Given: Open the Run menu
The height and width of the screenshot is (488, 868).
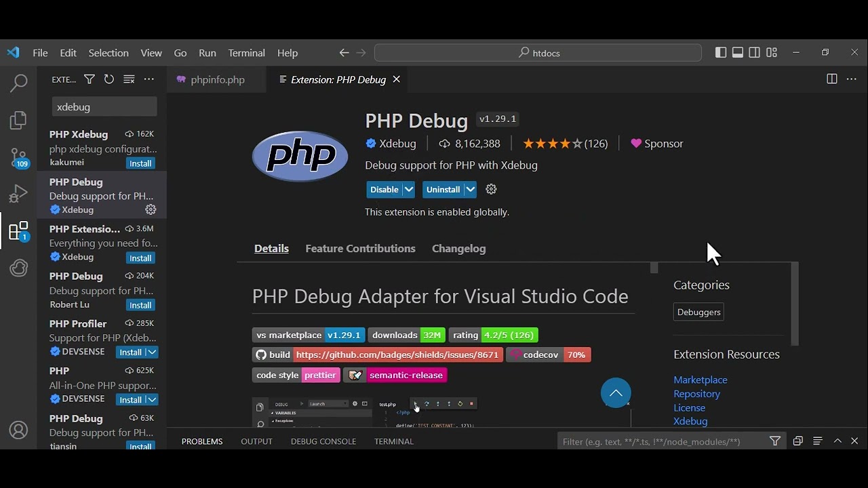Looking at the screenshot, I should [208, 53].
